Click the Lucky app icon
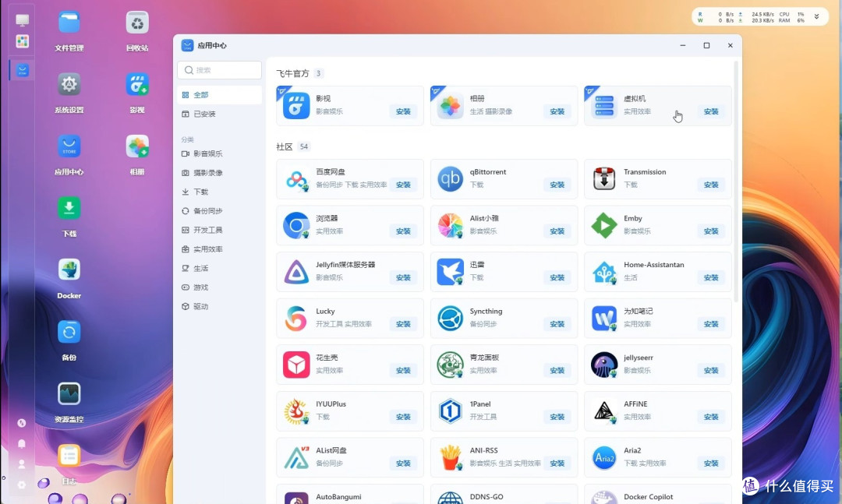 click(296, 319)
